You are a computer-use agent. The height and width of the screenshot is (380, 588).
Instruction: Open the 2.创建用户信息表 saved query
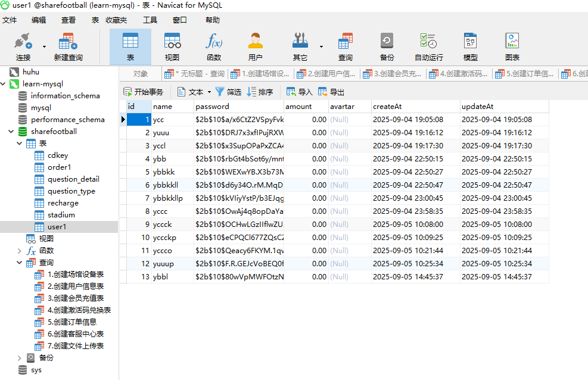(76, 286)
